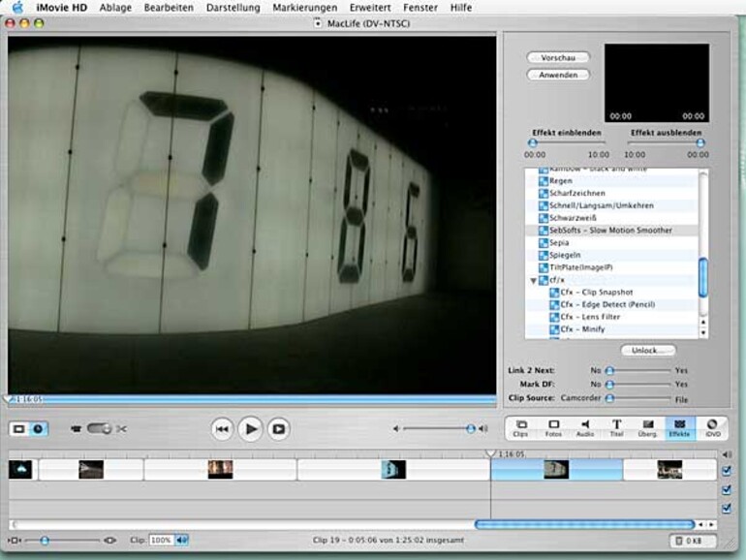Open the iMovie HD application menu
Screen dimensions: 746x560
tap(62, 8)
